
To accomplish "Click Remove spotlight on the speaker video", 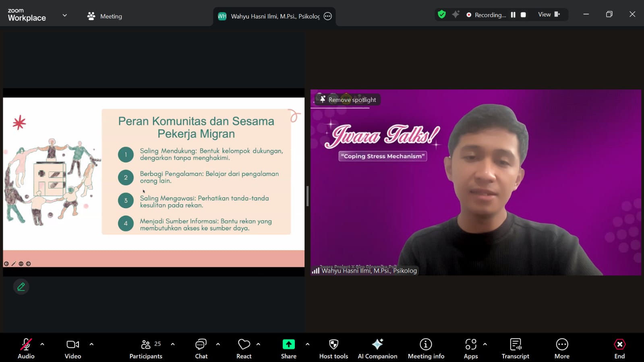I will pyautogui.click(x=348, y=100).
